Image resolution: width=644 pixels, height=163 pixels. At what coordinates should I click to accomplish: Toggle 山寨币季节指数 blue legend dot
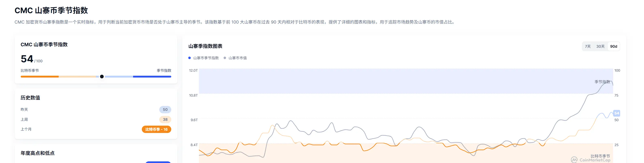pyautogui.click(x=190, y=58)
